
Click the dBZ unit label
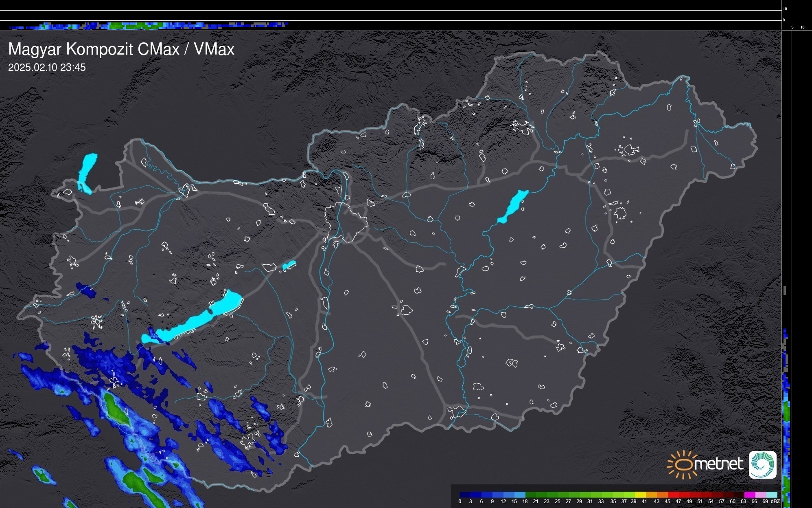point(775,501)
